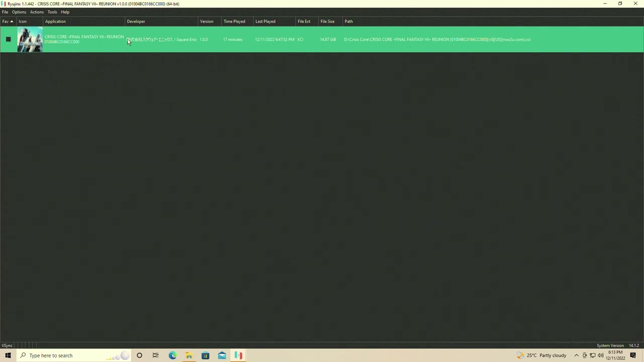Open the File menu
Image resolution: width=644 pixels, height=362 pixels.
click(5, 12)
